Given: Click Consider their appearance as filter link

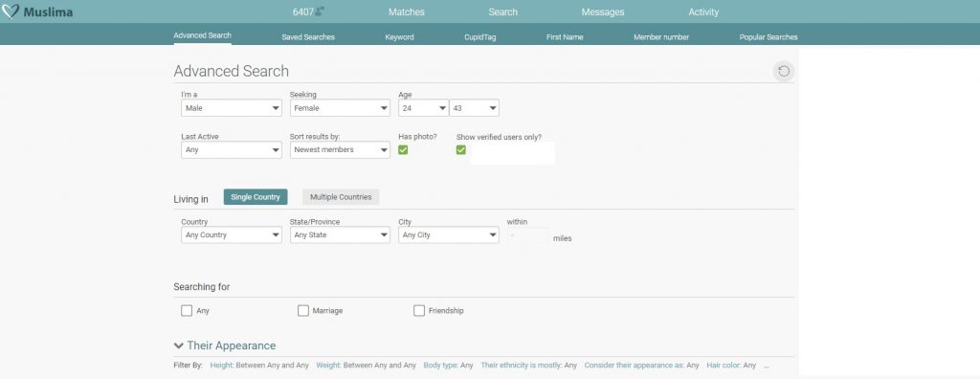Looking at the screenshot, I should (635, 366).
